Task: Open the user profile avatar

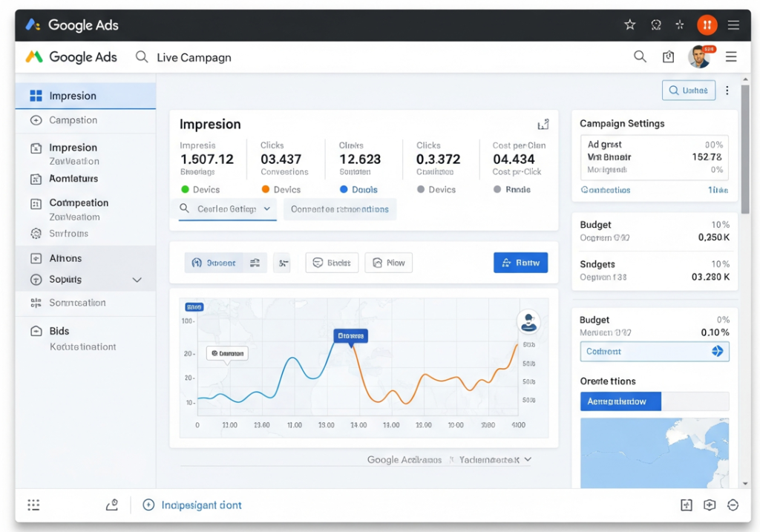Action: tap(699, 56)
